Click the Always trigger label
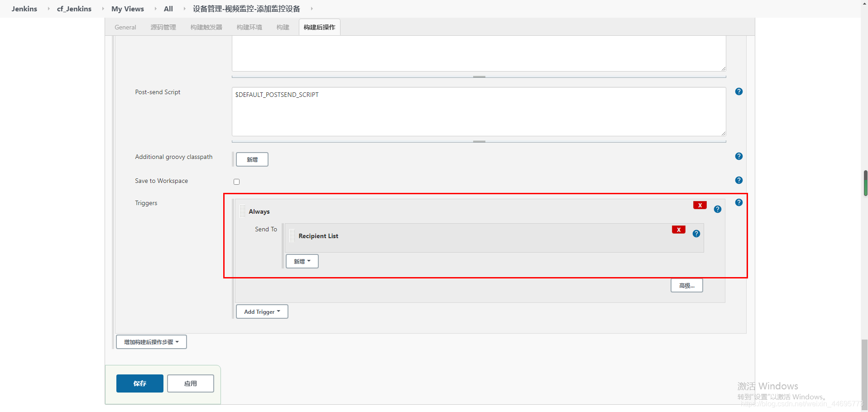 point(259,211)
